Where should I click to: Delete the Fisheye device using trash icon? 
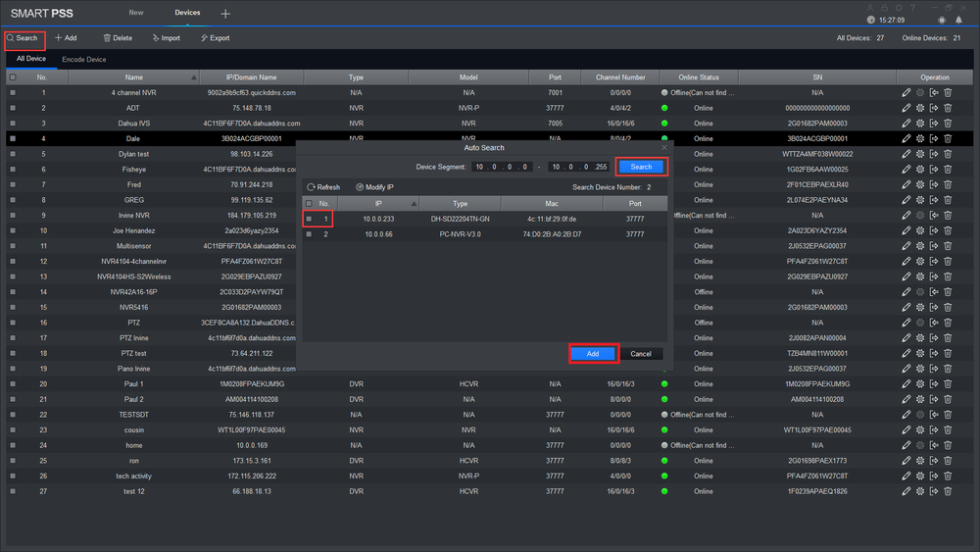pos(948,170)
